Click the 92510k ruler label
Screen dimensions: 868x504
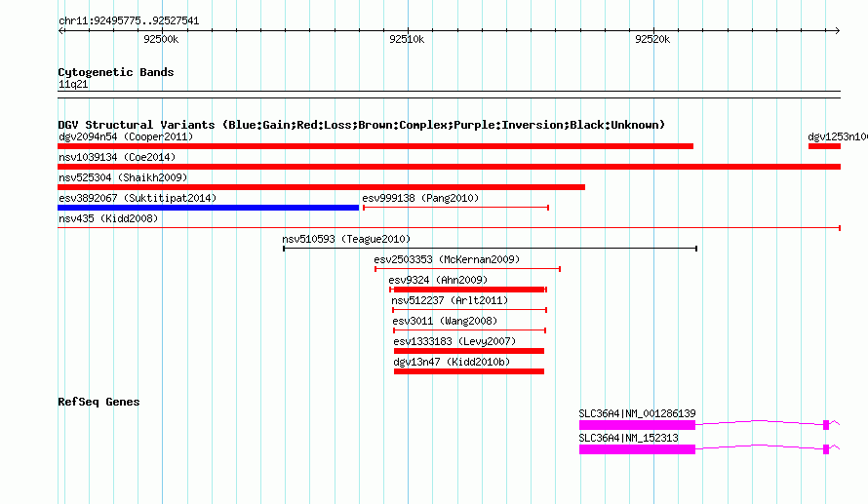click(x=407, y=39)
